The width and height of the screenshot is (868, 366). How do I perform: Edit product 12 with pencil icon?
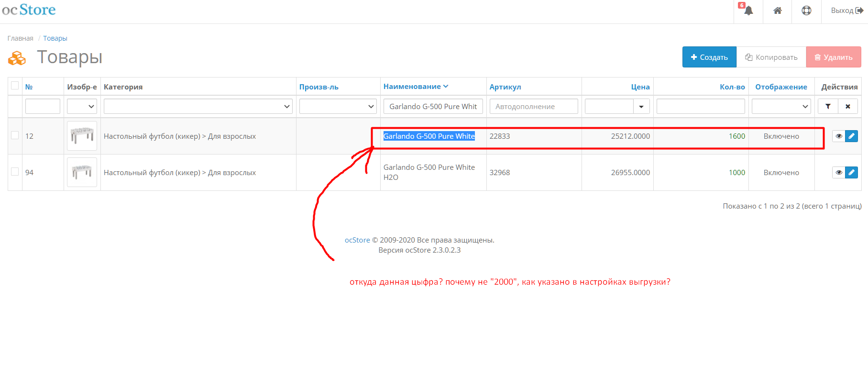[851, 136]
